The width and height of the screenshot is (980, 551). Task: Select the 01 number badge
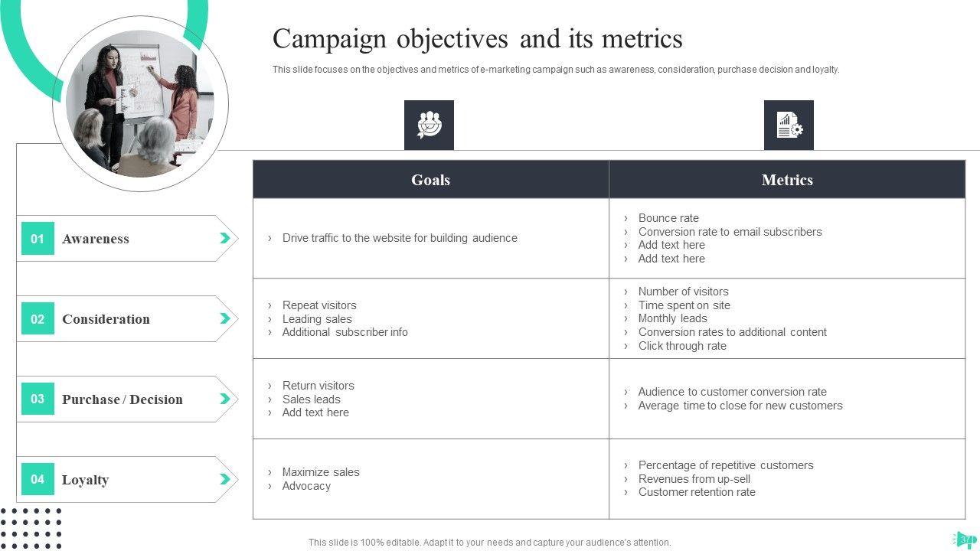(x=38, y=239)
